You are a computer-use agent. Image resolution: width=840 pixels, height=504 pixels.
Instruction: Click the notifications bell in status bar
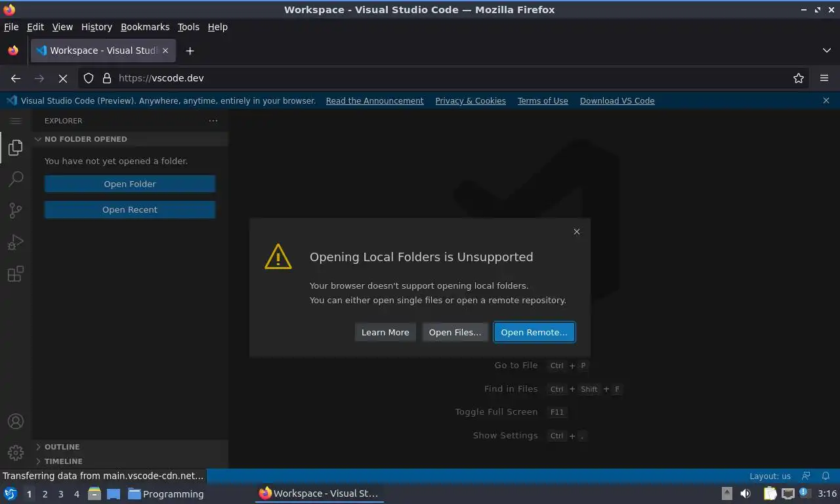click(826, 476)
